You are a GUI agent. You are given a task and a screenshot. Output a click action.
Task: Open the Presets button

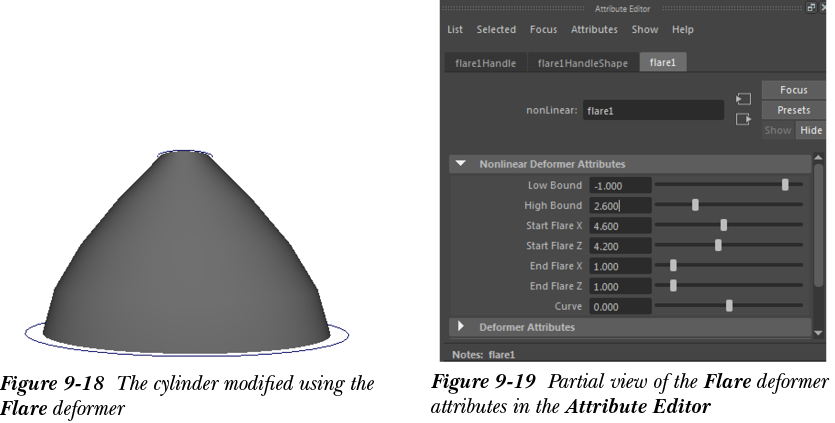(793, 110)
